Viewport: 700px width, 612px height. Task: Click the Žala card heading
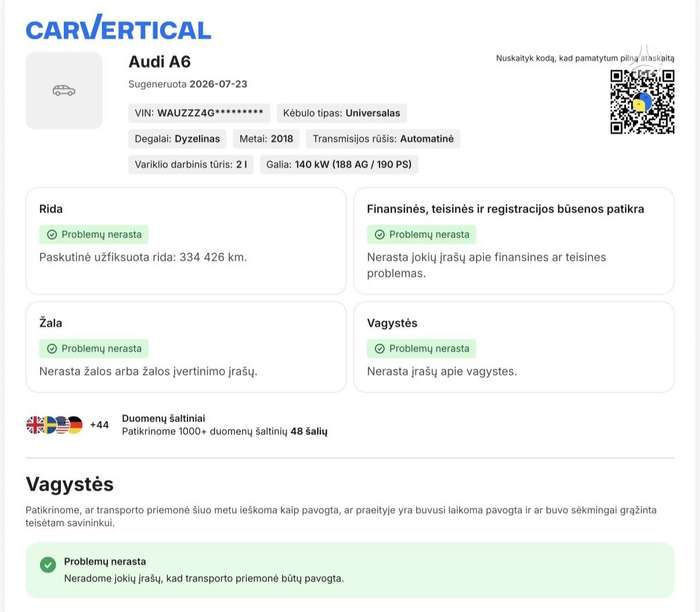(51, 322)
